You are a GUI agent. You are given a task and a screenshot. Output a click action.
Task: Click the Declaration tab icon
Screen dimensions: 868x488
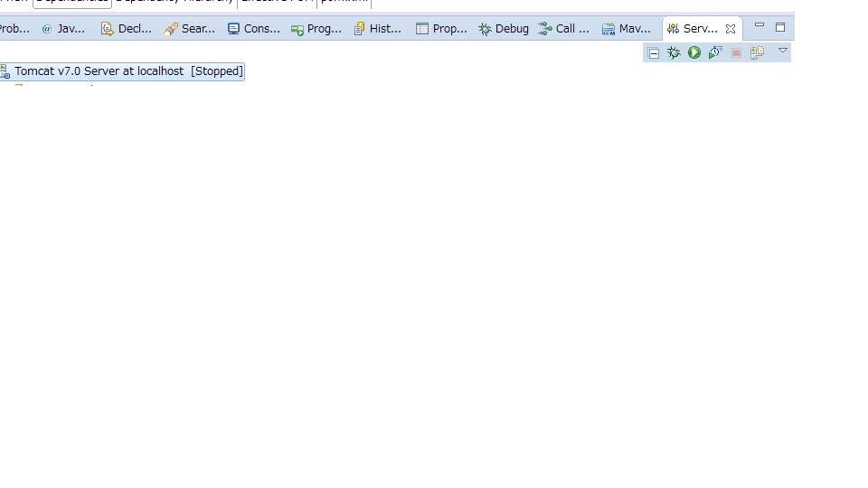tap(107, 29)
